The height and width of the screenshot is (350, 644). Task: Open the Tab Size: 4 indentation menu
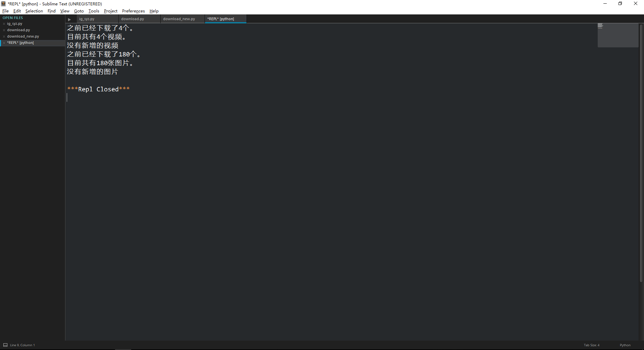591,345
